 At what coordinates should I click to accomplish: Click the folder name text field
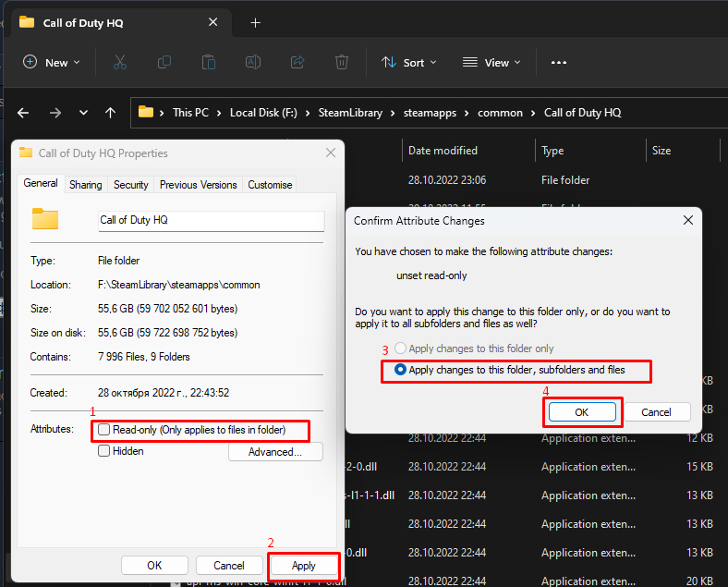pyautogui.click(x=211, y=220)
